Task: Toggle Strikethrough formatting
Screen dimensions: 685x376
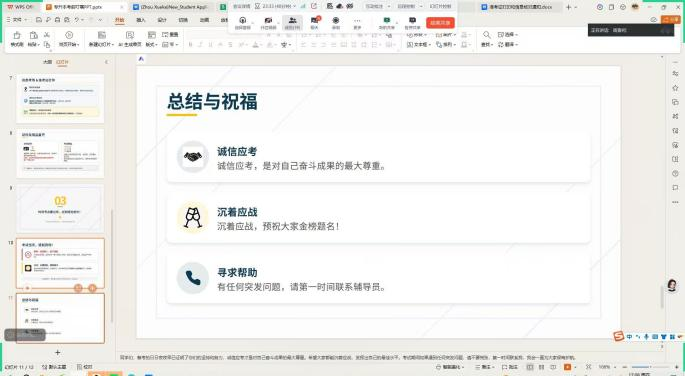Action: click(x=230, y=45)
